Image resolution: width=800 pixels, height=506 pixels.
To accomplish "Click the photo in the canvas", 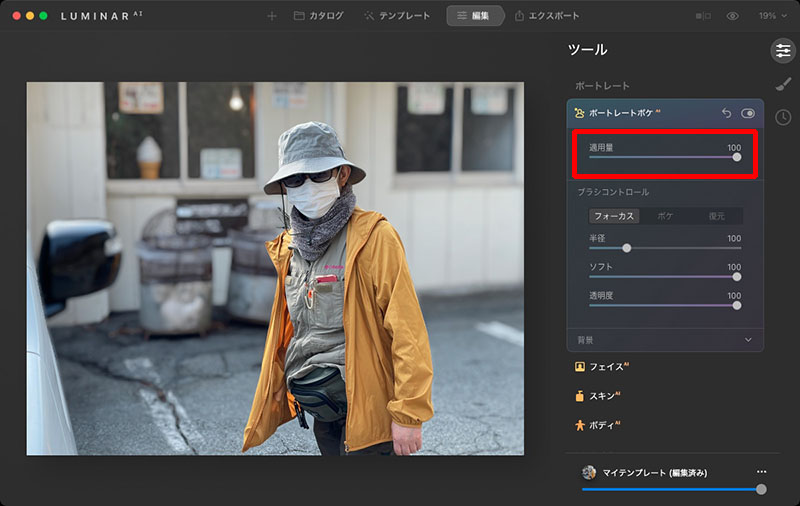I will [275, 268].
